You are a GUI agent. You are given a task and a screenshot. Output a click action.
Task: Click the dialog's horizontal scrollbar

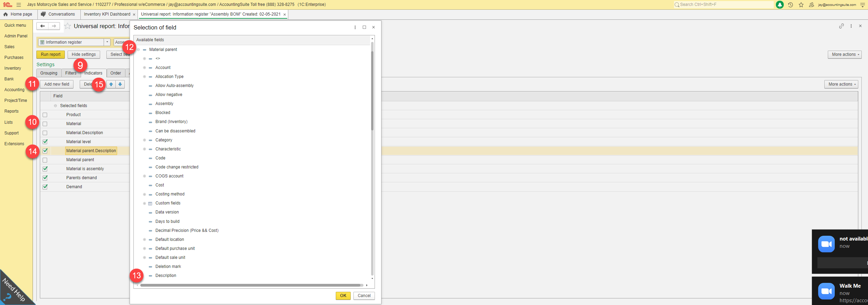(251, 285)
